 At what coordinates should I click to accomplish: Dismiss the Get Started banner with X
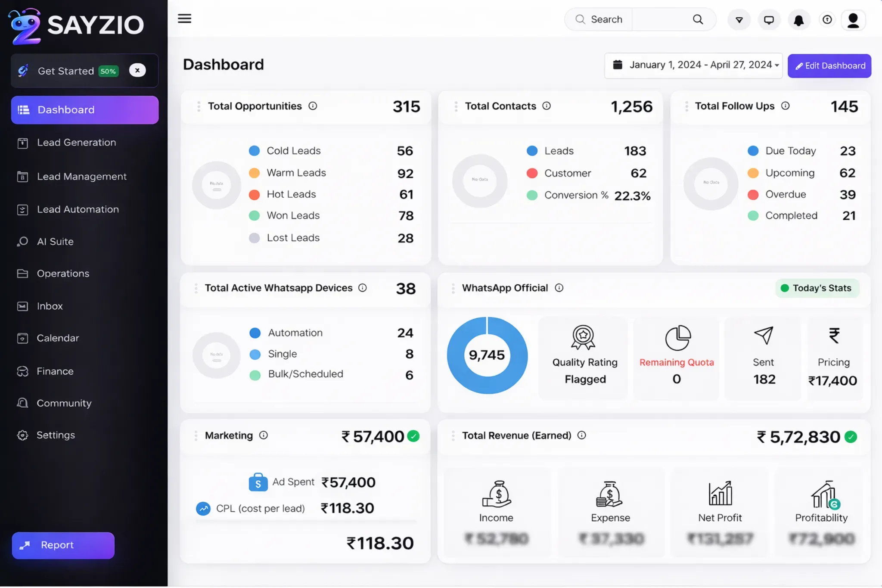pos(137,70)
